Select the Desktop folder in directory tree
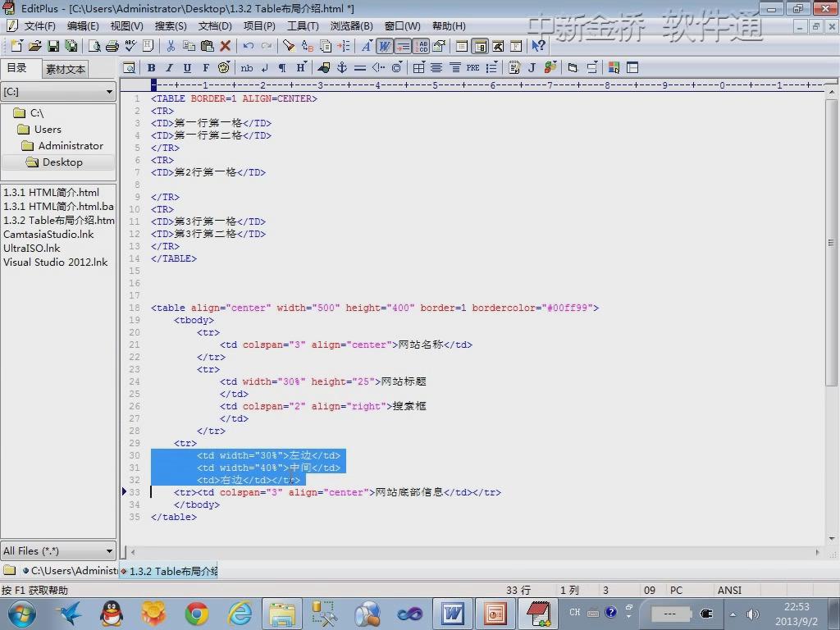Screen dimensions: 840x630 pos(62,162)
